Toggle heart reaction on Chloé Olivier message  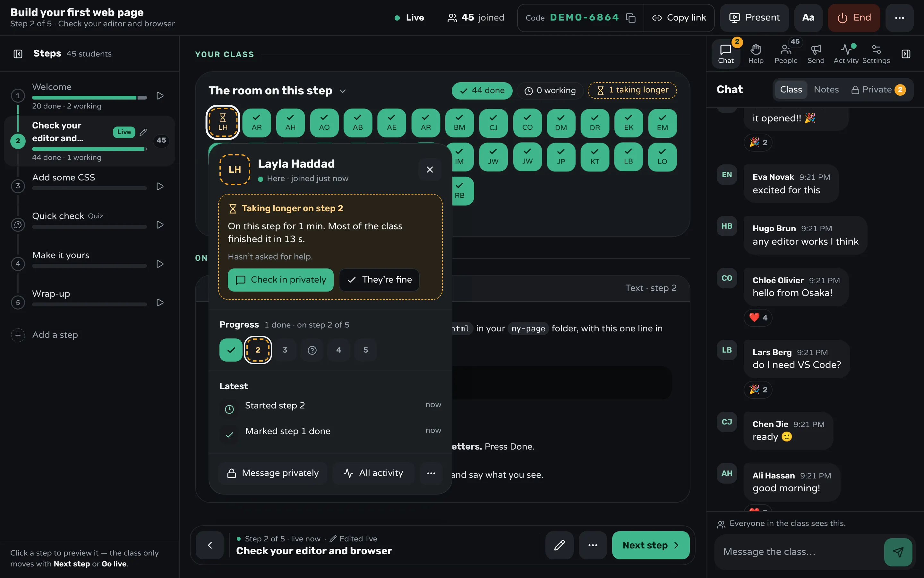click(758, 318)
